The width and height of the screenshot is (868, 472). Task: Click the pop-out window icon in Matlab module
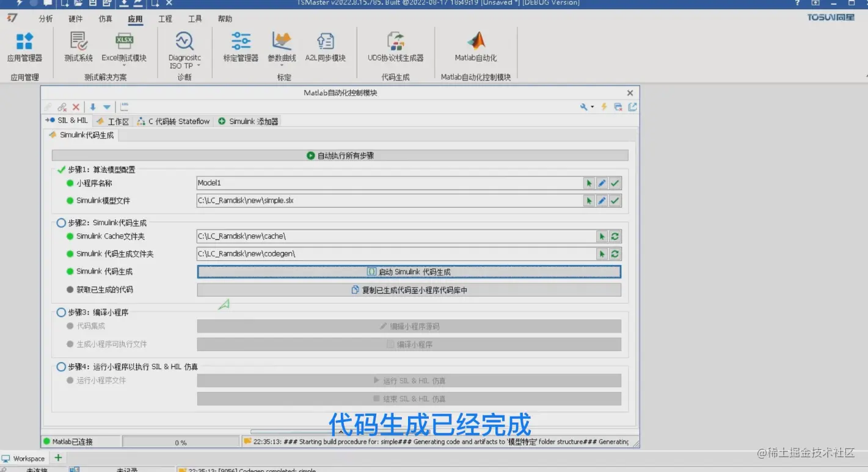(x=632, y=107)
